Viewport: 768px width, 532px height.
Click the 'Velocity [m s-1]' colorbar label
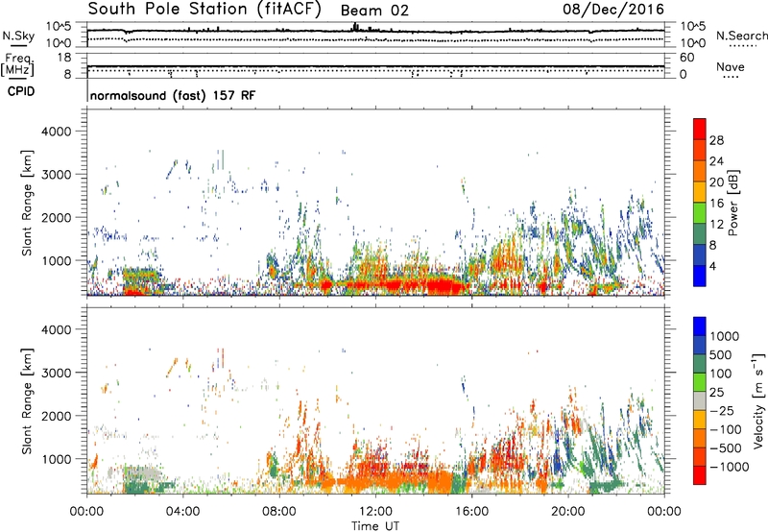758,400
